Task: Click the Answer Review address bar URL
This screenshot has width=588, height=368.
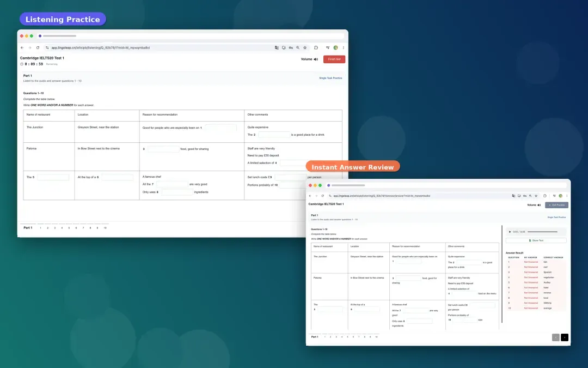Action: 382,196
